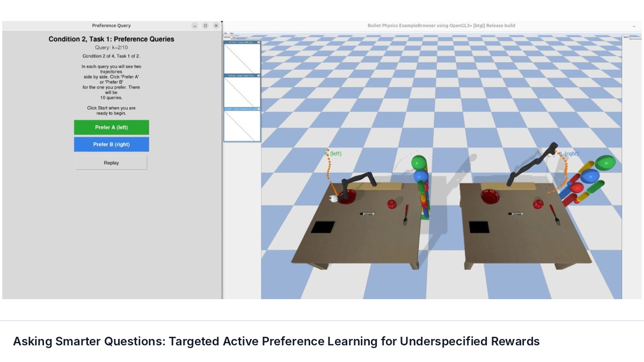Close the Synthetic Camera Segmentation Mask panel

tap(259, 109)
